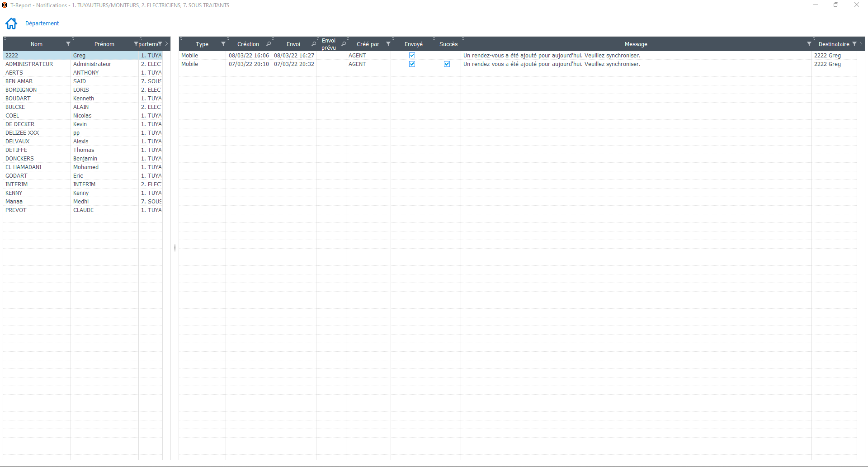Screen dimensions: 868x467
Task: Sort by the Envoyé column header
Action: point(413,44)
